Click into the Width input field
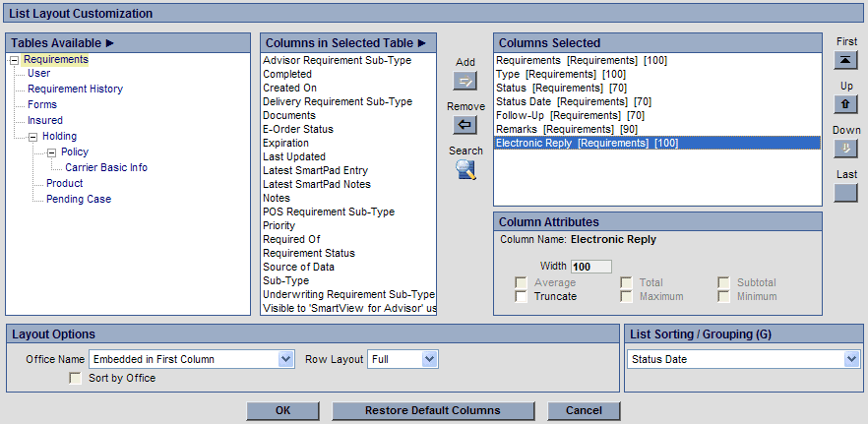This screenshot has height=424, width=868. [590, 267]
